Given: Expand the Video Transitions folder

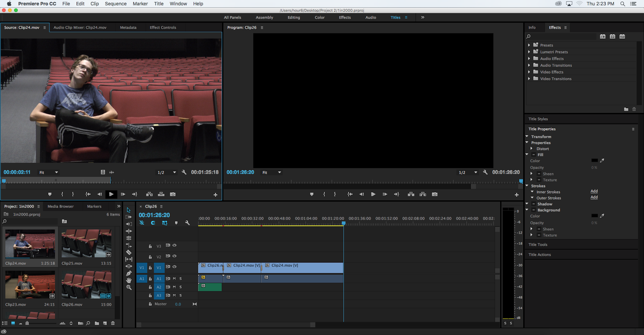Looking at the screenshot, I should point(529,79).
